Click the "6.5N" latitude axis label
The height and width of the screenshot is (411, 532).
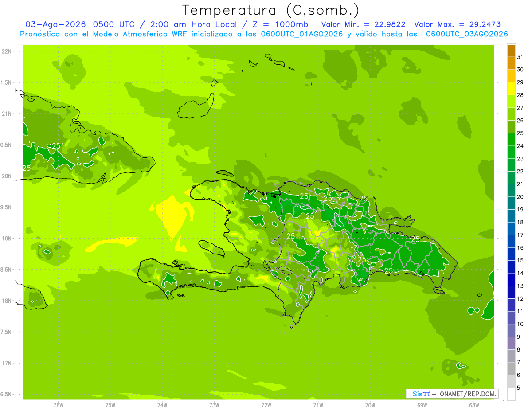(x=7, y=394)
